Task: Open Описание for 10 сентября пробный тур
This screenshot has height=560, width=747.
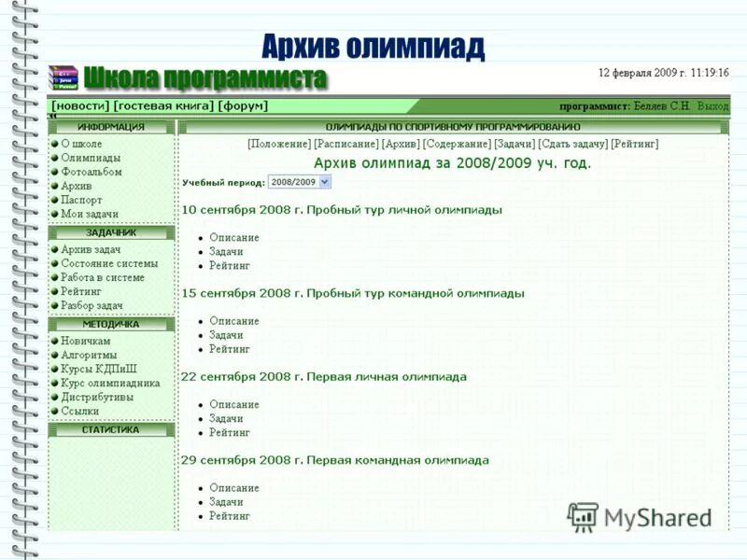Action: pyautogui.click(x=234, y=238)
